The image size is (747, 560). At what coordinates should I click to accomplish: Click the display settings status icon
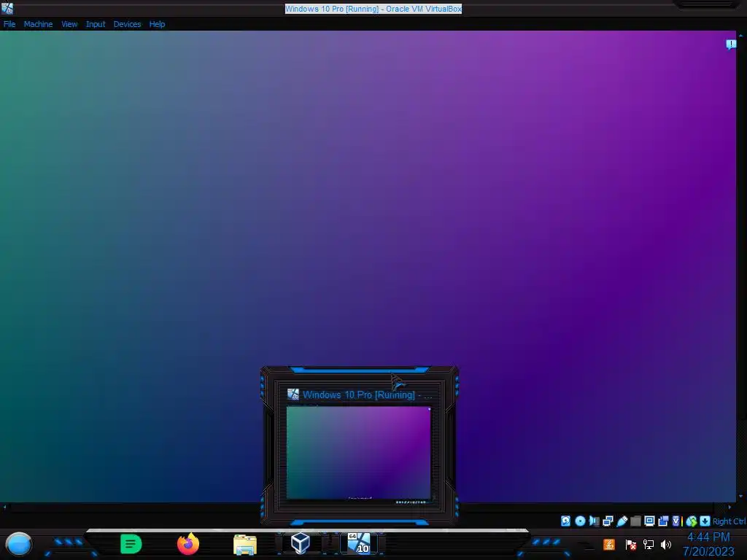(x=649, y=521)
